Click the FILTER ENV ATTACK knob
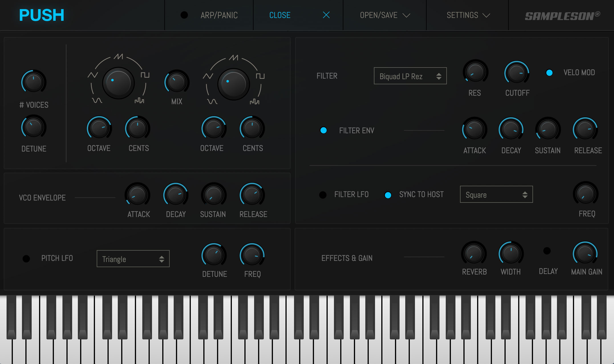The image size is (614, 364). click(x=475, y=129)
